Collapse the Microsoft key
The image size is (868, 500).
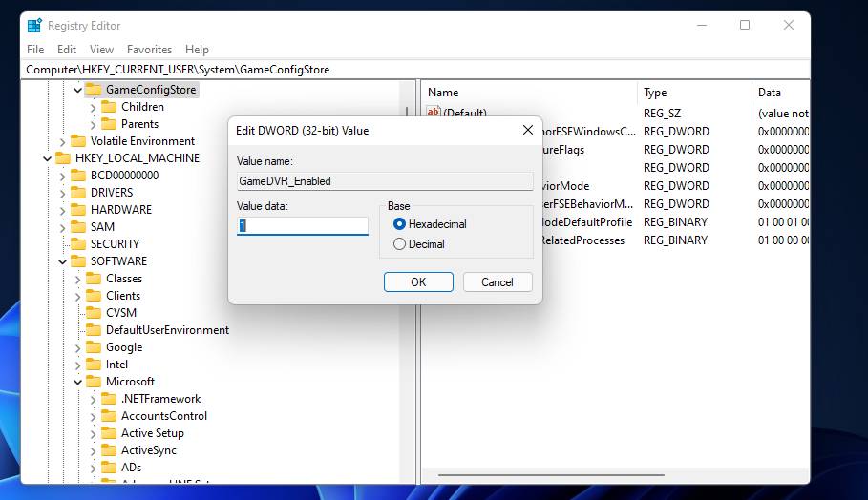(x=78, y=382)
